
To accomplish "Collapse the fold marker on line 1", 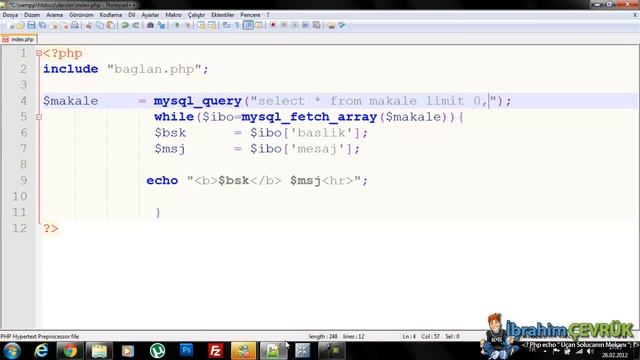I will [39, 53].
